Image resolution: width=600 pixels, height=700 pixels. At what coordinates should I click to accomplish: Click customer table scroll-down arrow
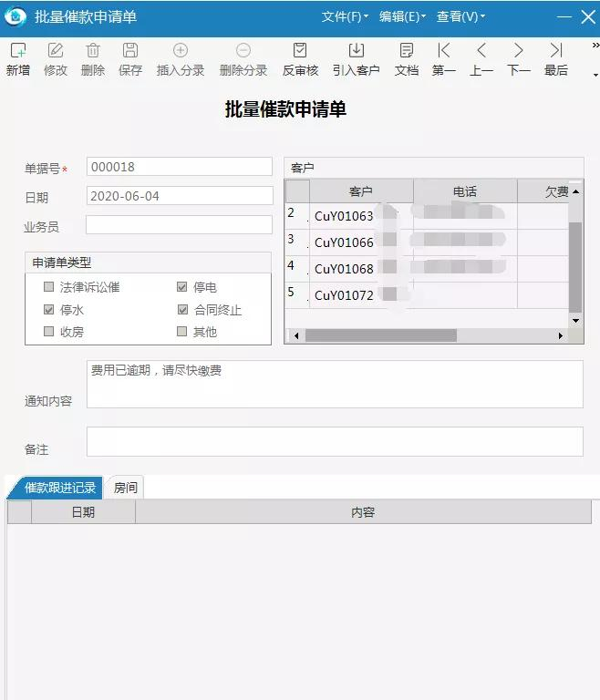click(x=576, y=321)
